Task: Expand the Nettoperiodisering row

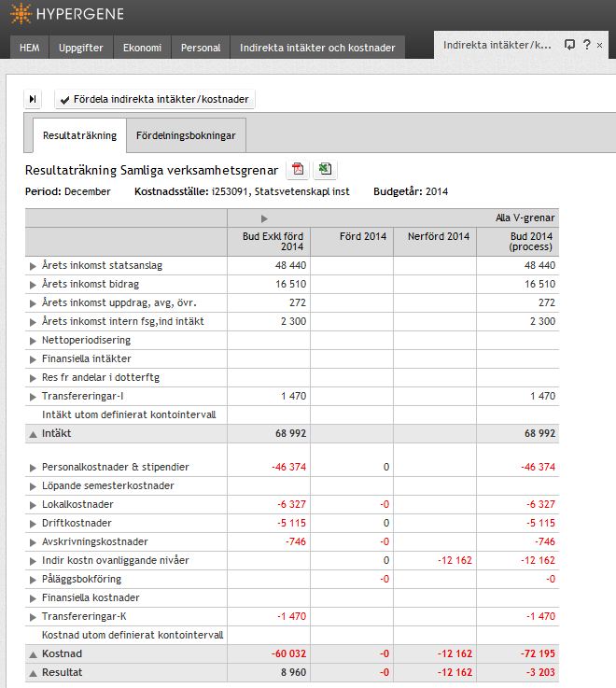Action: (33, 341)
